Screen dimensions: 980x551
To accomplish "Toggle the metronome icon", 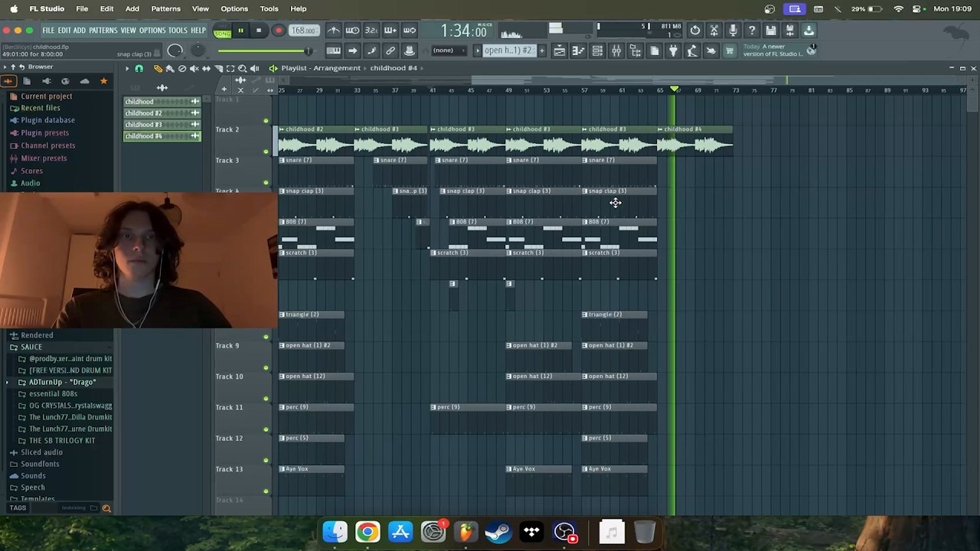I will coord(334,31).
